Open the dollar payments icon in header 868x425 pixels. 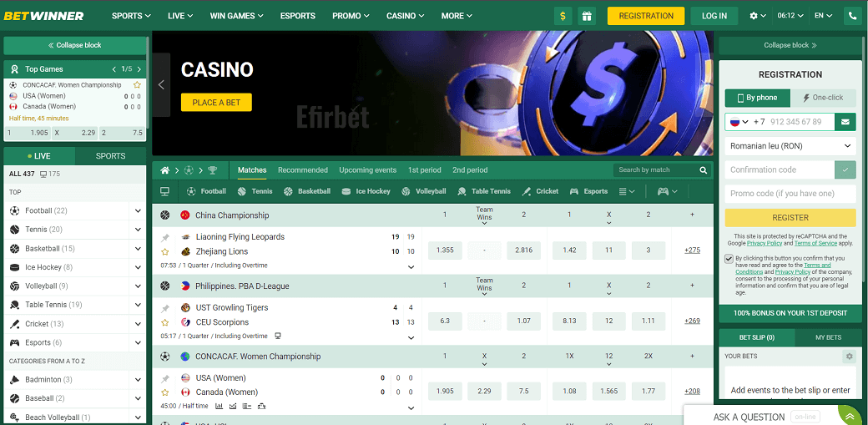pos(563,16)
